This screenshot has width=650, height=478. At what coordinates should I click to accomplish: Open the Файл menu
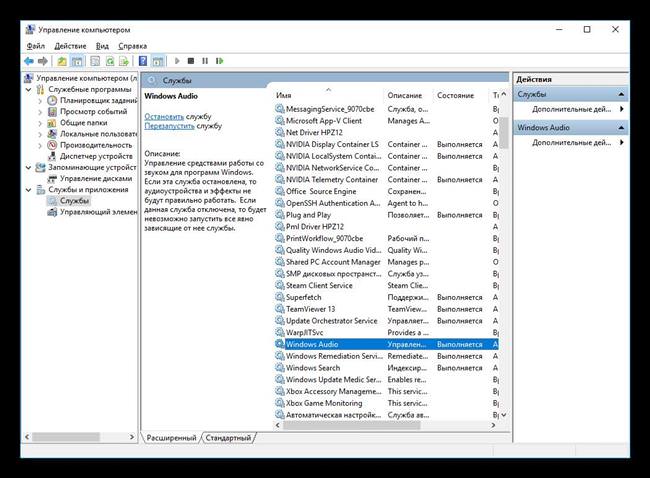point(36,46)
